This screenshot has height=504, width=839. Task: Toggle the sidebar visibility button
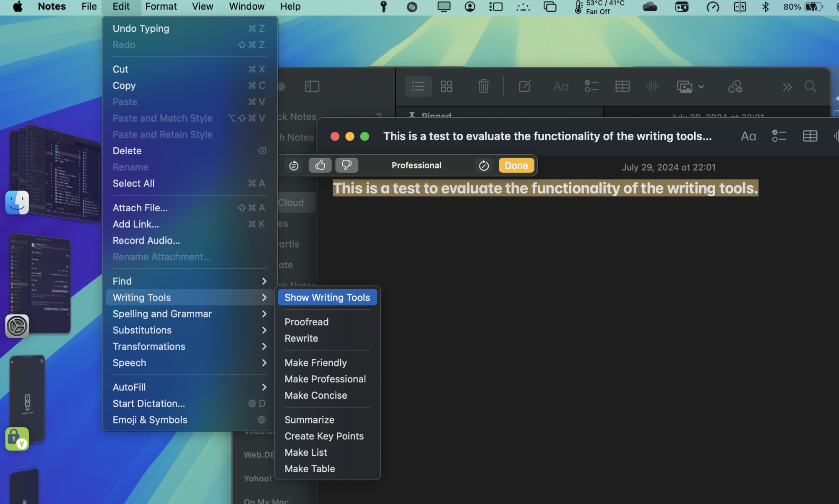coord(312,86)
